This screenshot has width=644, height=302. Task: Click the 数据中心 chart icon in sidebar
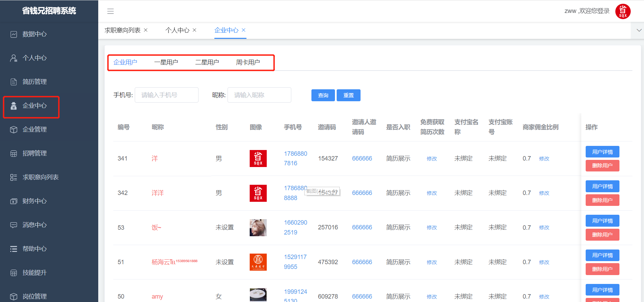pos(14,34)
